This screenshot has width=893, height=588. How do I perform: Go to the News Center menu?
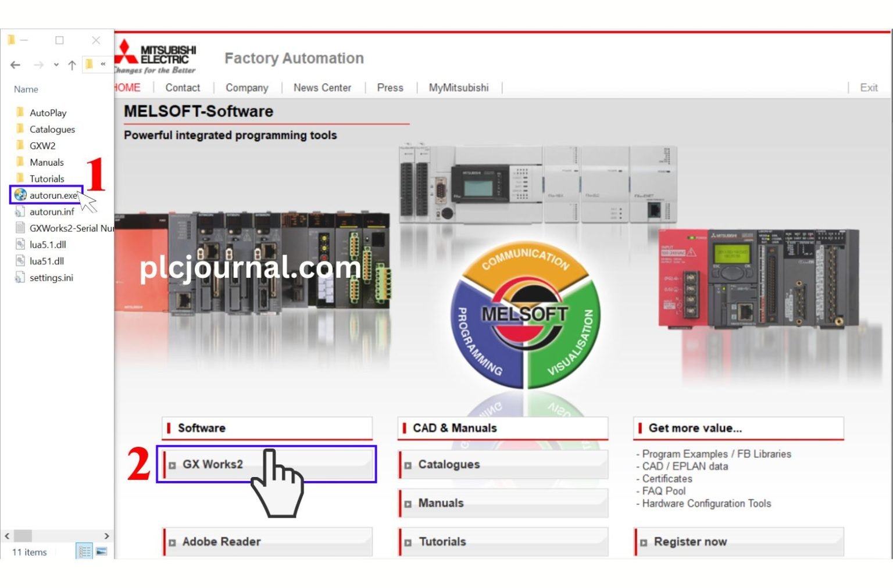click(322, 88)
